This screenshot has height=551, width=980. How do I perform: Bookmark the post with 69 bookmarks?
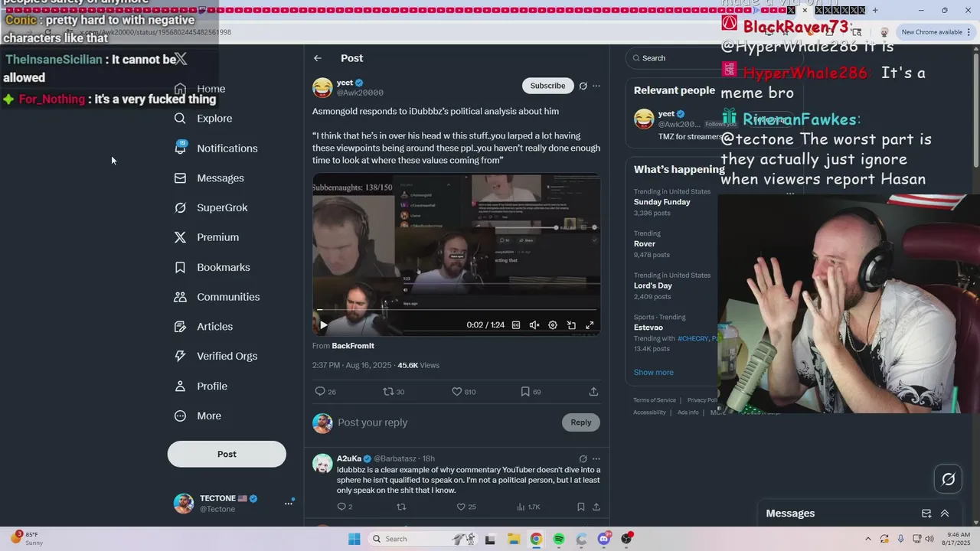[x=531, y=391]
